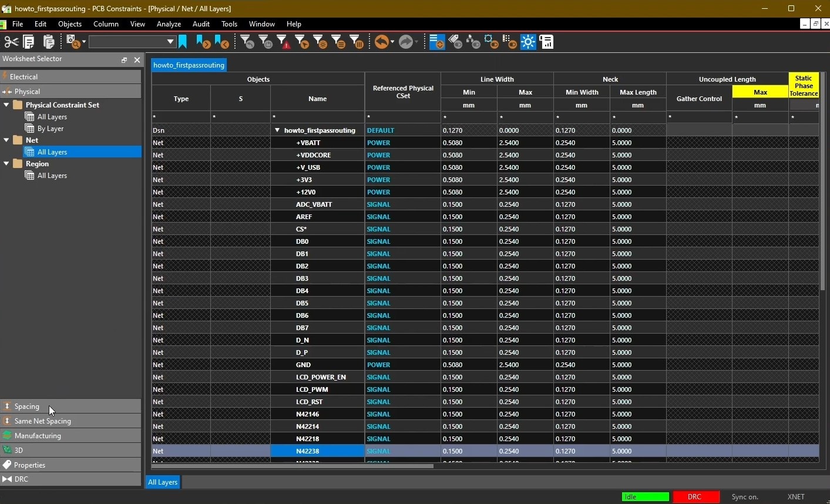Select howto_firstpassrouting document tab

click(x=189, y=65)
